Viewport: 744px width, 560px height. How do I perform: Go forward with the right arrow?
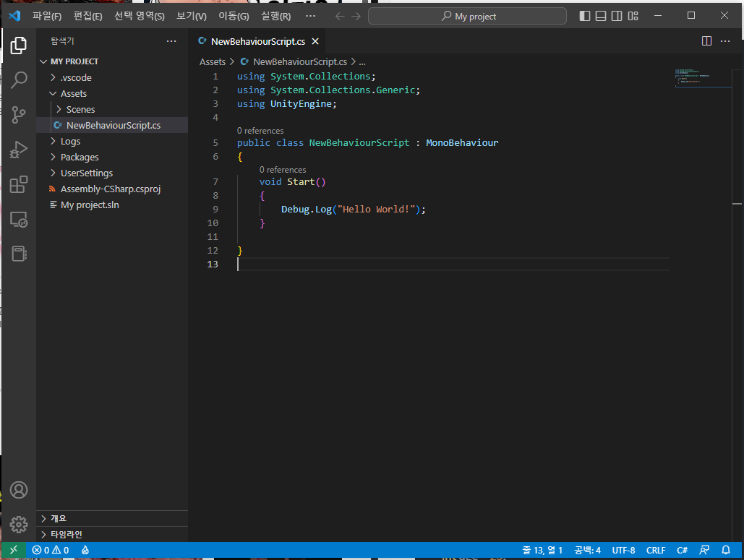coord(356,16)
